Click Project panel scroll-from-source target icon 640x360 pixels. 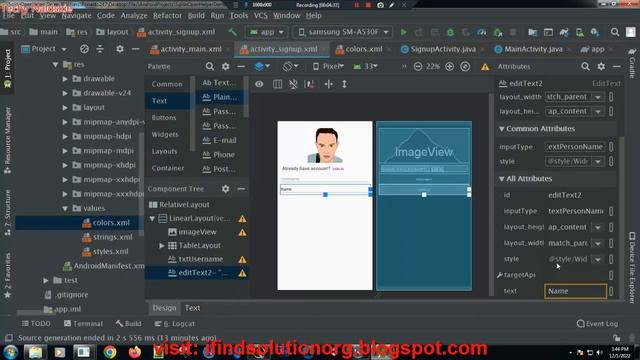(84, 49)
